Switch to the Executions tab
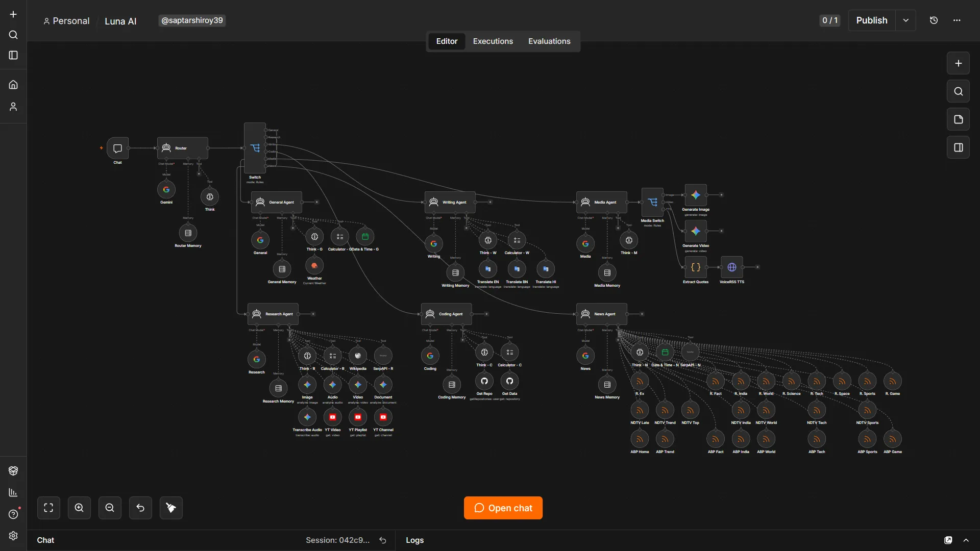980x551 pixels. [493, 41]
